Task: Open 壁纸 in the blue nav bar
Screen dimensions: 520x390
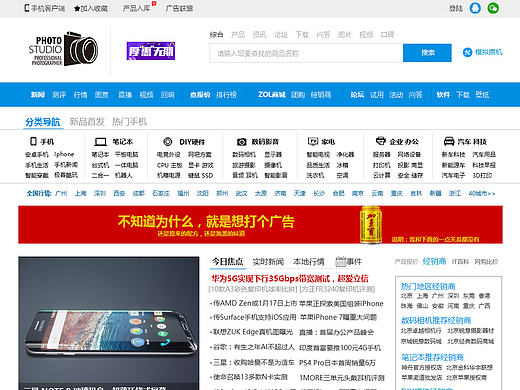Action: point(482,95)
